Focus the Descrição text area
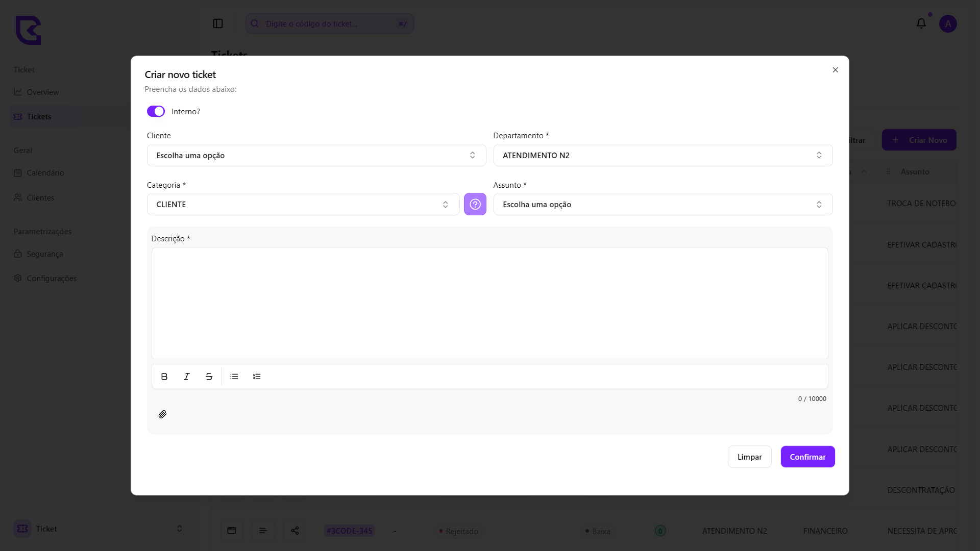The image size is (980, 551). pyautogui.click(x=489, y=303)
